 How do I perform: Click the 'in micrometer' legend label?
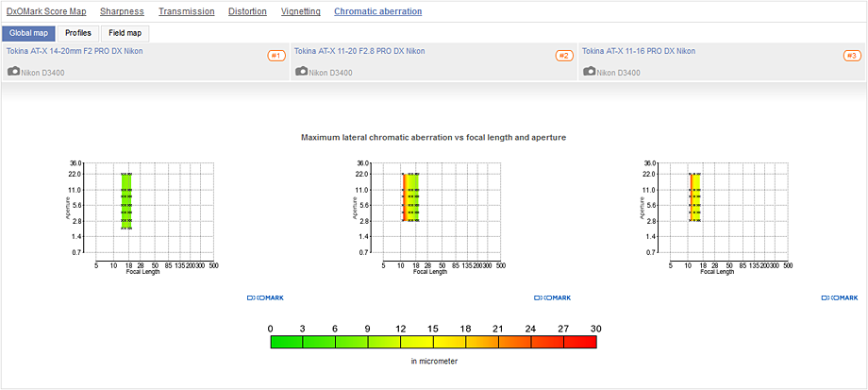click(x=434, y=361)
